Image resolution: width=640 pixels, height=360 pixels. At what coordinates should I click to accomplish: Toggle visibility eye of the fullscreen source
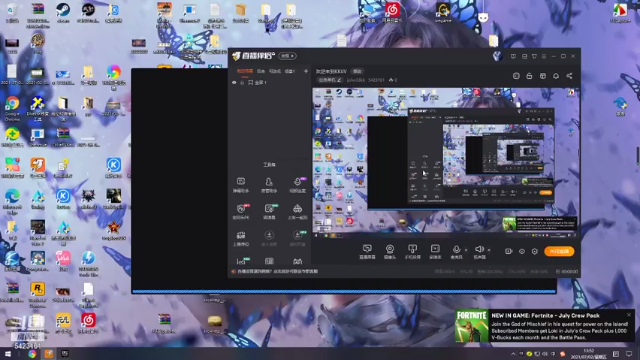[234, 82]
